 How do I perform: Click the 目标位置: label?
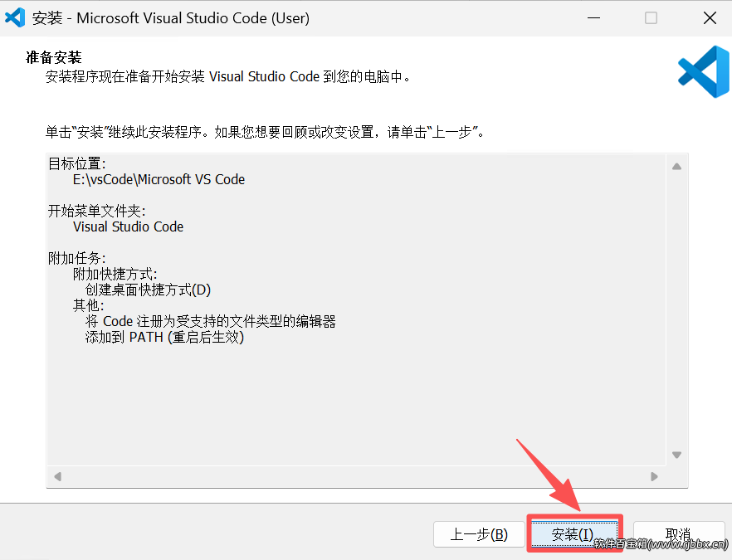77,163
